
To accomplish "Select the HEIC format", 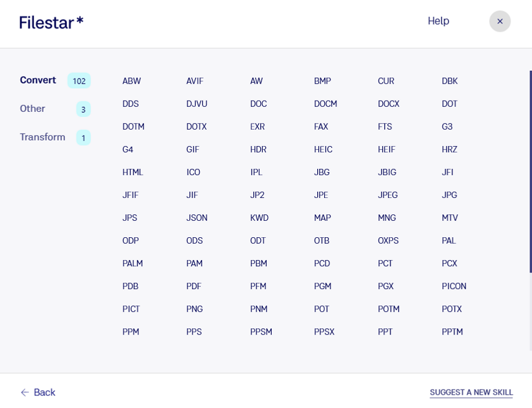I will 323,149.
